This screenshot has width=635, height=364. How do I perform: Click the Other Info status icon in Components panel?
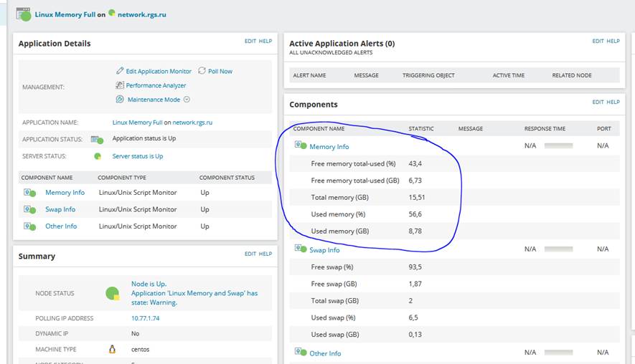click(x=301, y=353)
